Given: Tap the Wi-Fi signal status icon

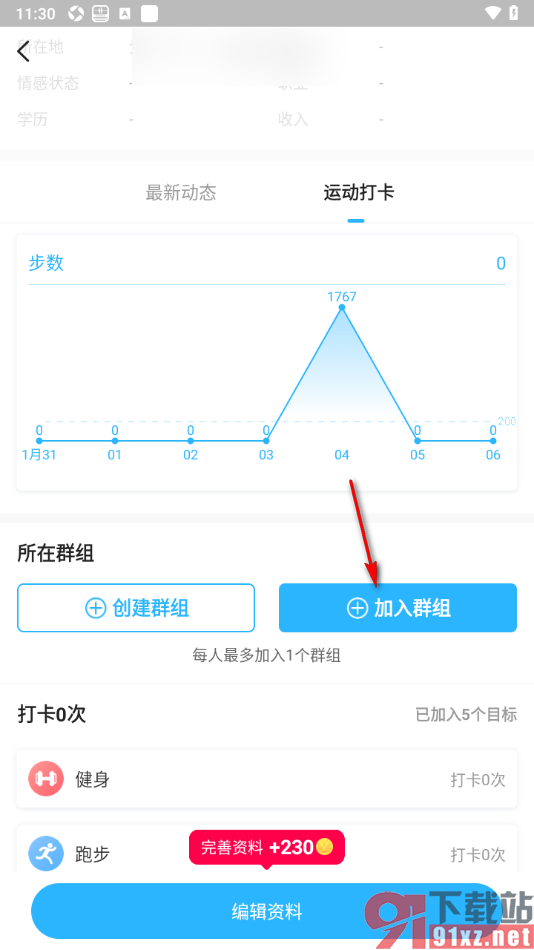Looking at the screenshot, I should click(493, 13).
